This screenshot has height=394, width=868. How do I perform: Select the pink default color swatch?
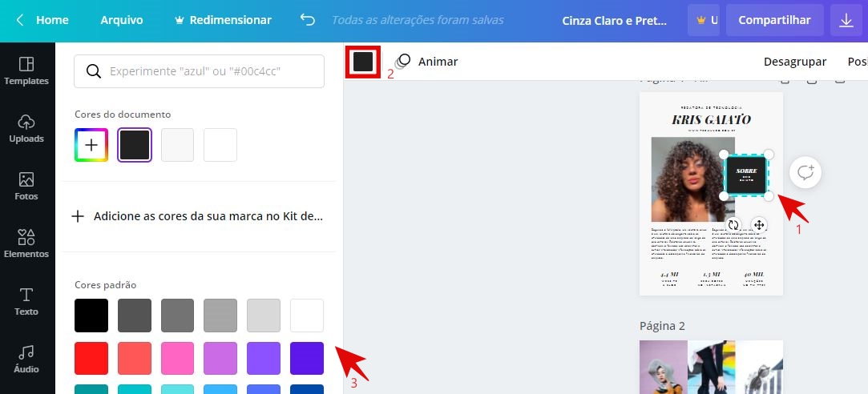click(x=178, y=359)
